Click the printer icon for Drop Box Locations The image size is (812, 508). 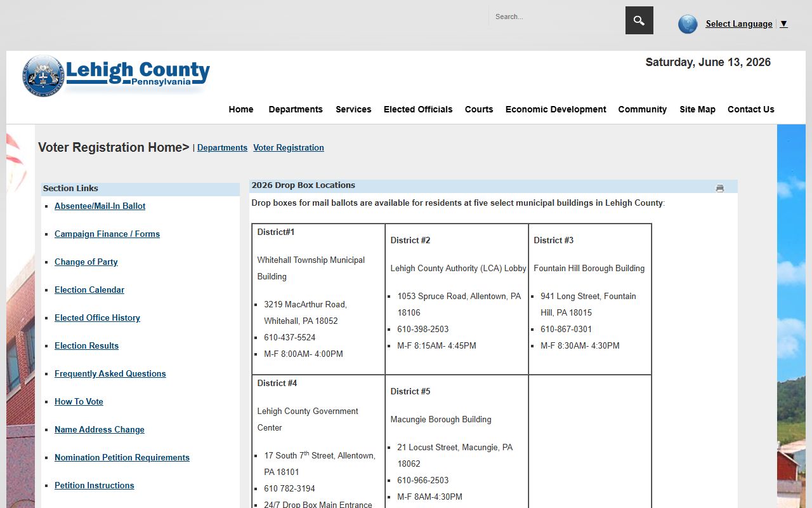719,188
